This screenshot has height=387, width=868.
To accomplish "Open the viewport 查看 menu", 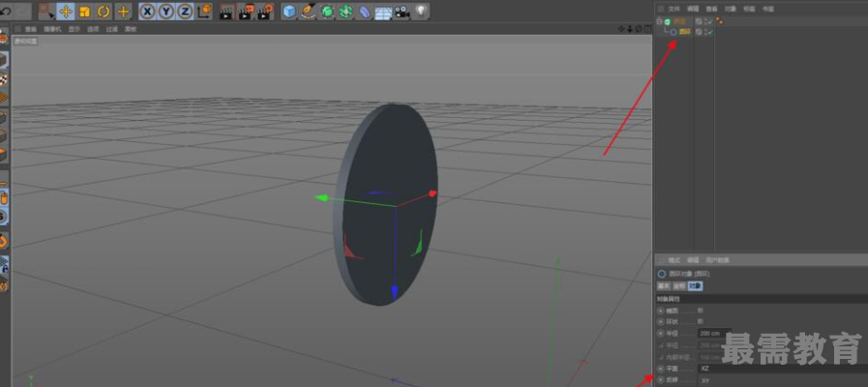I will point(31,29).
